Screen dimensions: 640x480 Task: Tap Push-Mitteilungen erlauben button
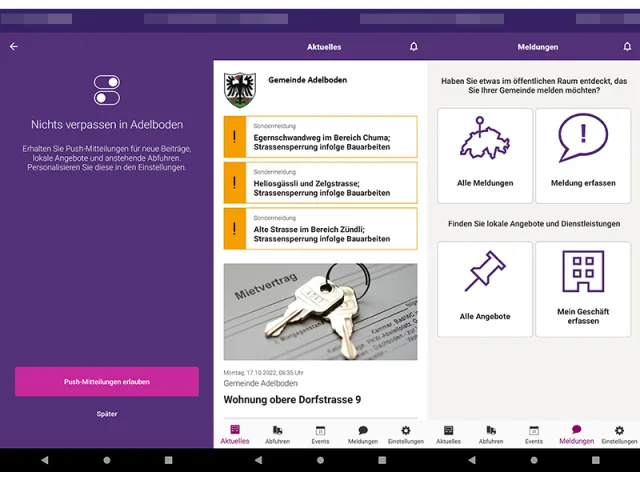[x=107, y=382]
